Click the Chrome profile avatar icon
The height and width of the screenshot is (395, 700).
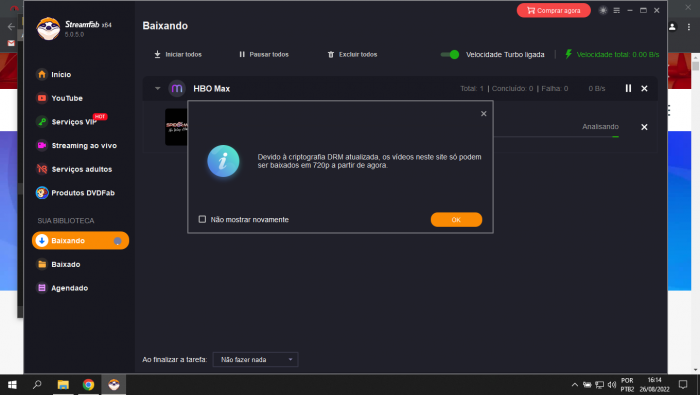tap(672, 27)
